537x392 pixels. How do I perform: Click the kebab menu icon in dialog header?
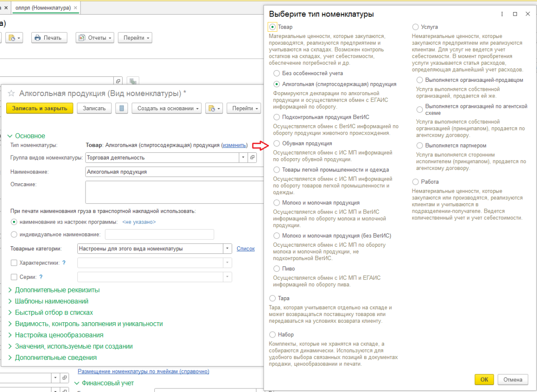click(503, 14)
